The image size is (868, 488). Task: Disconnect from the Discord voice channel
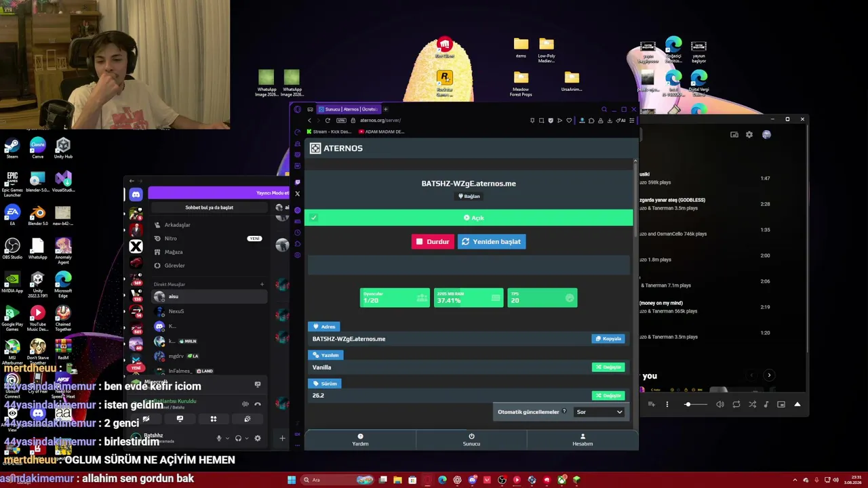coord(257,404)
